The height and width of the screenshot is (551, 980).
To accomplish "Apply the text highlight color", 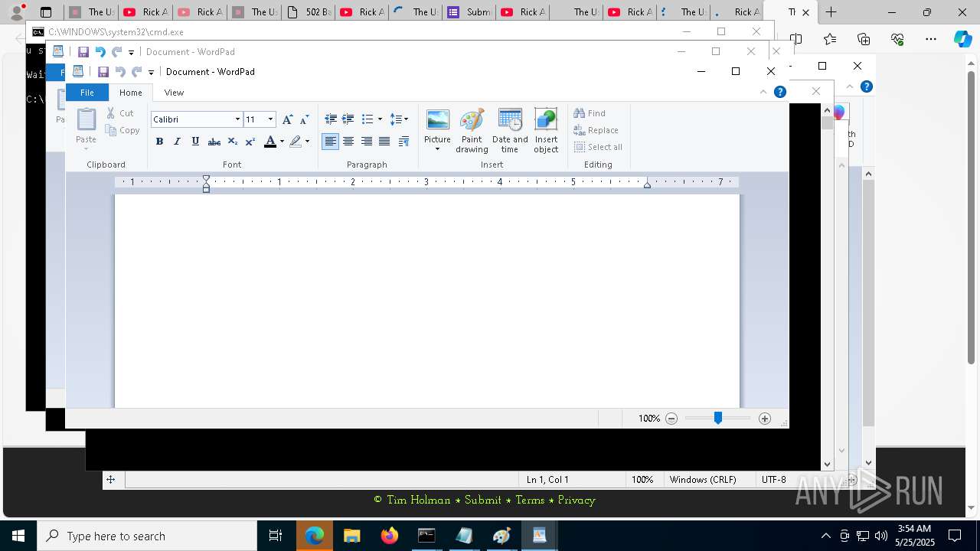I will (296, 142).
